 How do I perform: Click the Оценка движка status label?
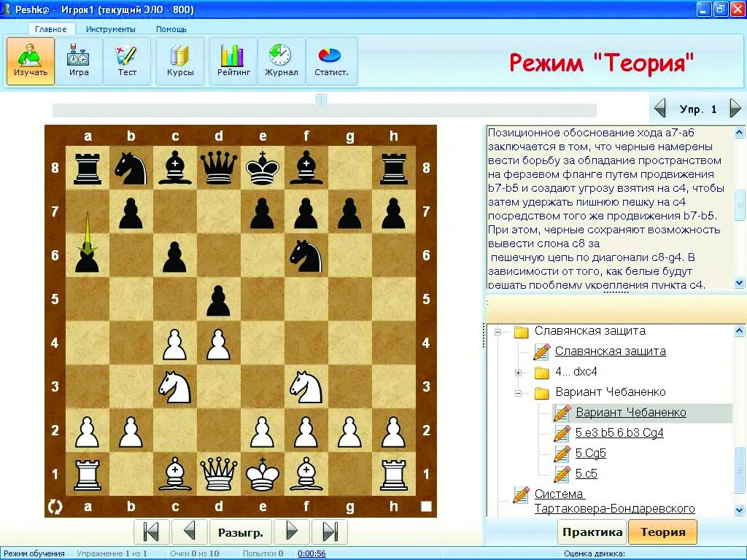pos(594,554)
